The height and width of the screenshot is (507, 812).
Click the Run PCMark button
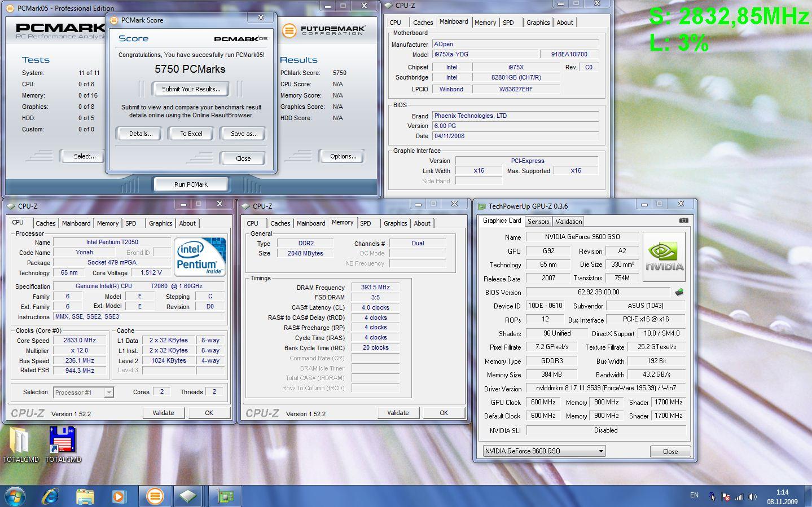point(191,184)
